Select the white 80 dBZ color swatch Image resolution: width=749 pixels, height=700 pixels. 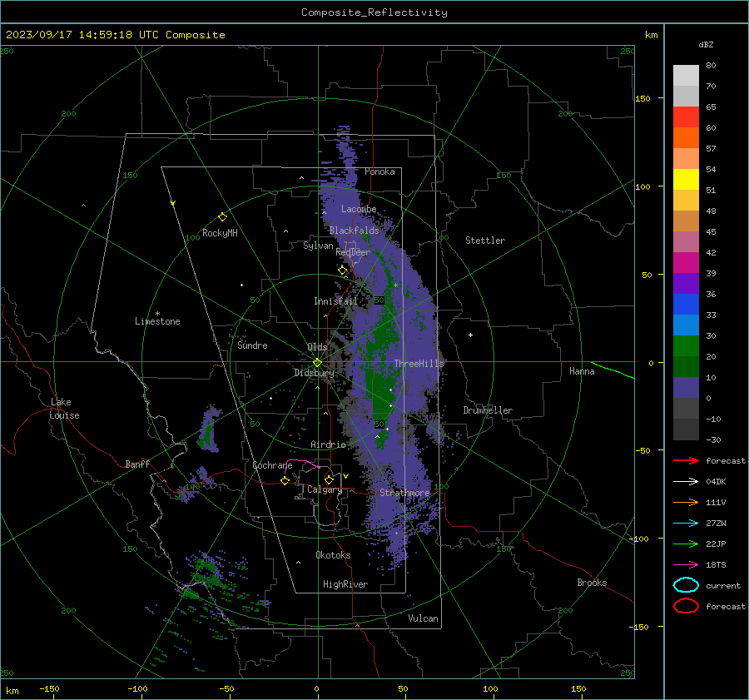[686, 75]
